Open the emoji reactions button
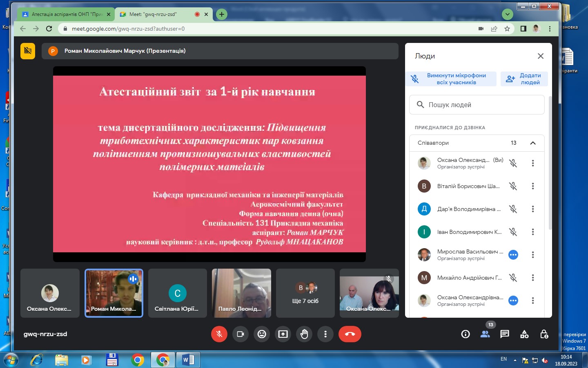This screenshot has width=588, height=368. 262,334
